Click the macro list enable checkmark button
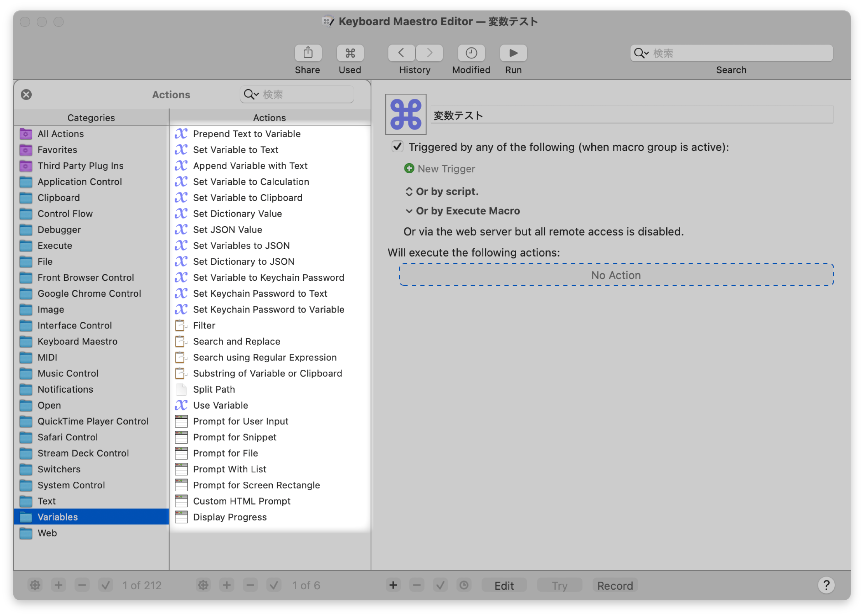Screen dimensions: 864x616 (274, 585)
